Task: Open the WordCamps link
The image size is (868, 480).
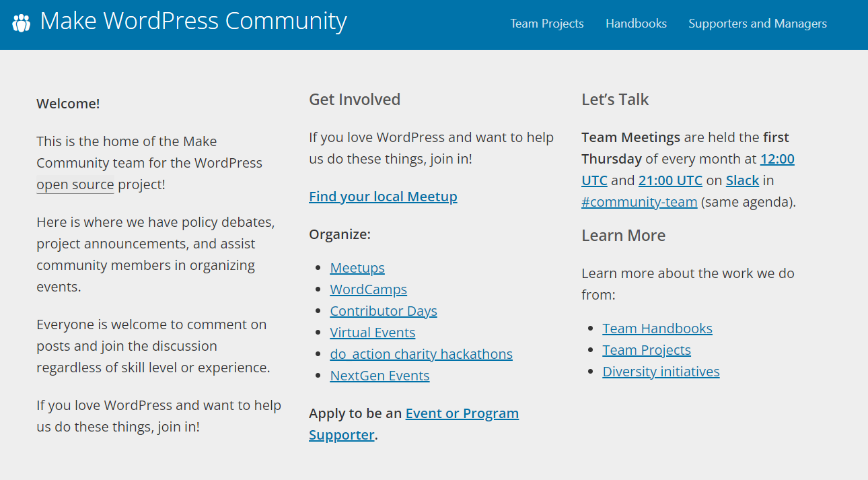Action: 368,289
